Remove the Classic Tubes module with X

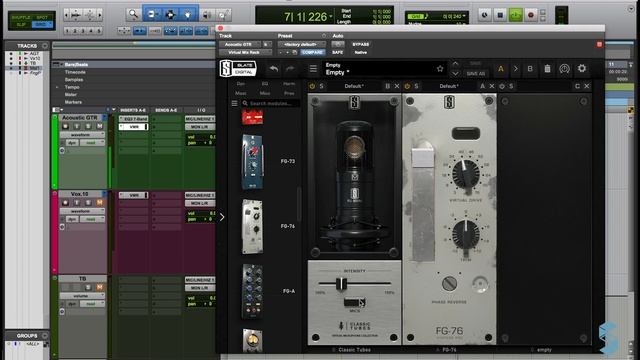pyautogui.click(x=397, y=86)
